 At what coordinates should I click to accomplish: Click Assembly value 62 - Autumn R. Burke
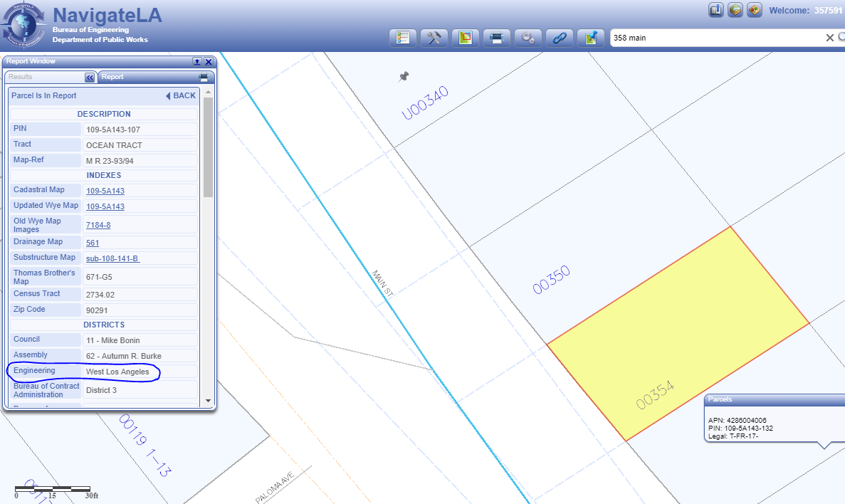[124, 357]
